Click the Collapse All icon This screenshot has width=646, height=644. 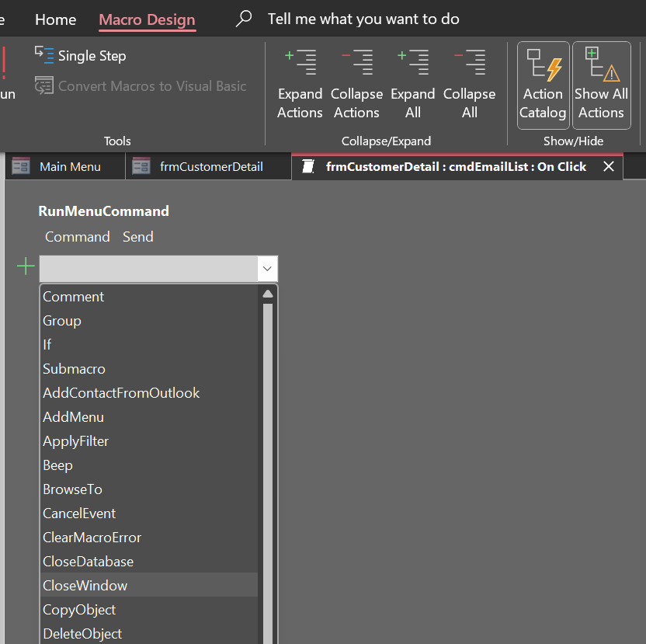(x=470, y=63)
